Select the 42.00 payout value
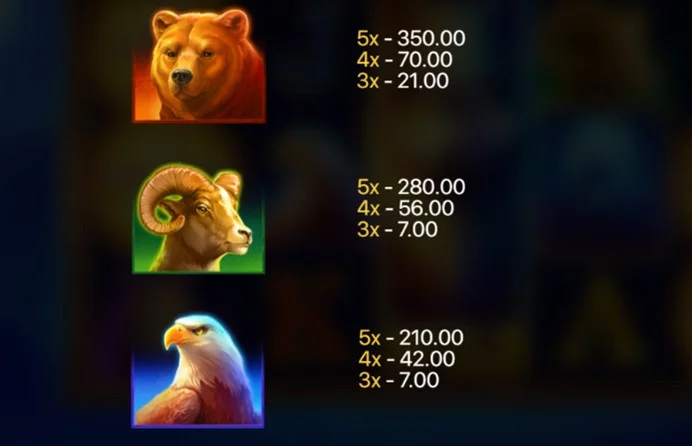Viewport: 692px width, 446px height. [427, 359]
